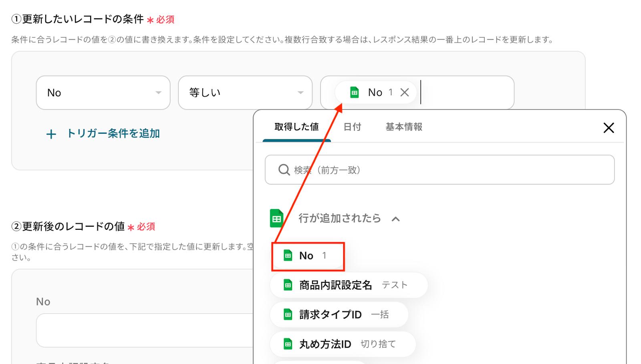Select the 商品内訳設定名 テスト value
Image resolution: width=641 pixels, height=364 pixels.
pyautogui.click(x=349, y=285)
